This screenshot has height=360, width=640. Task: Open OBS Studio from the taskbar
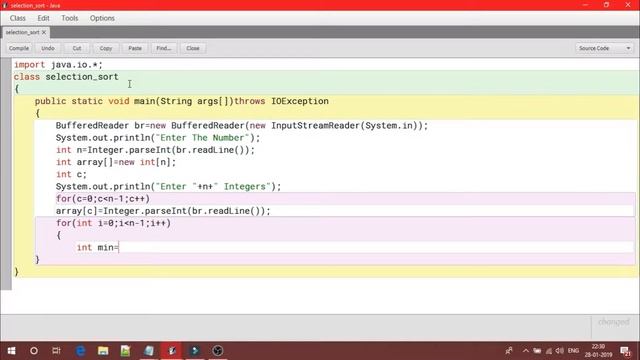coord(218,351)
